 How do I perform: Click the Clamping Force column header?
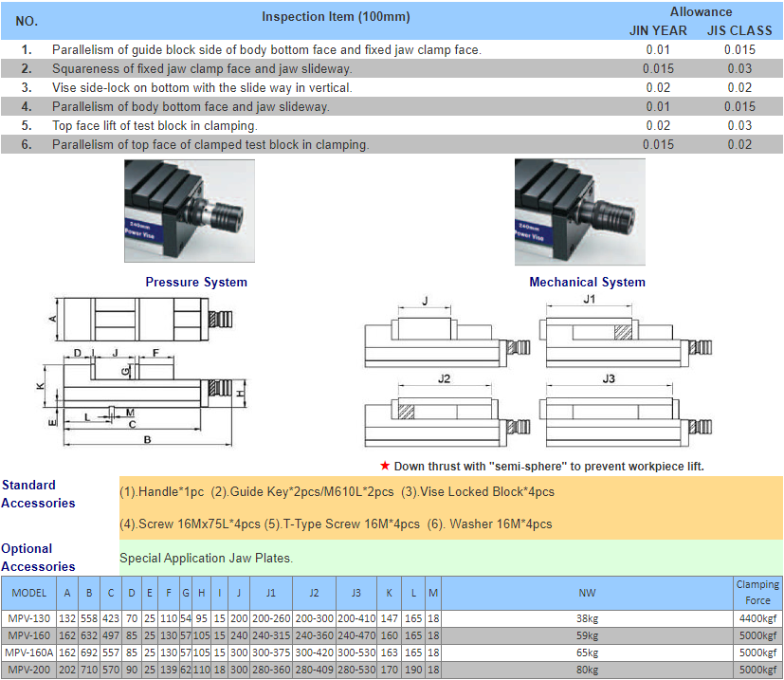[x=757, y=592]
